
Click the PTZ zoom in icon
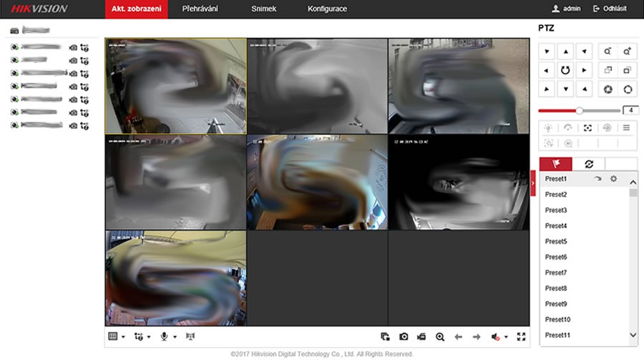click(x=628, y=52)
